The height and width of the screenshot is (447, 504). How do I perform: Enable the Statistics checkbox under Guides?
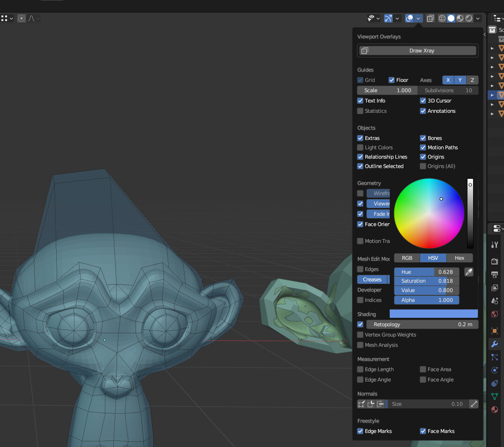tap(360, 111)
